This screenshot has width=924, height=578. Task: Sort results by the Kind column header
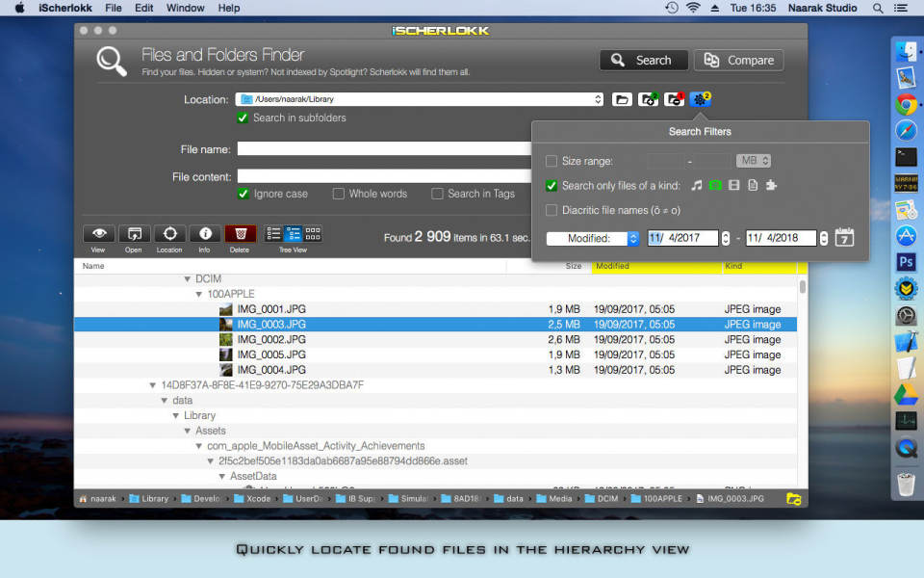760,266
